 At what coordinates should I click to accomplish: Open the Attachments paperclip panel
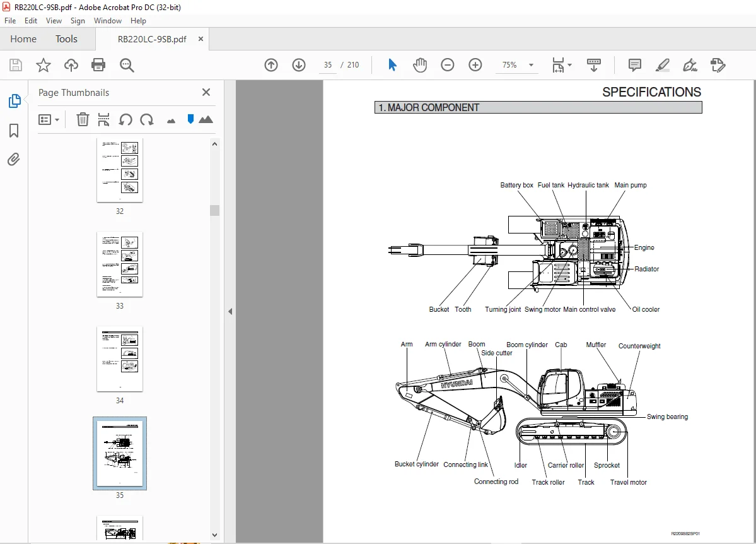point(13,159)
